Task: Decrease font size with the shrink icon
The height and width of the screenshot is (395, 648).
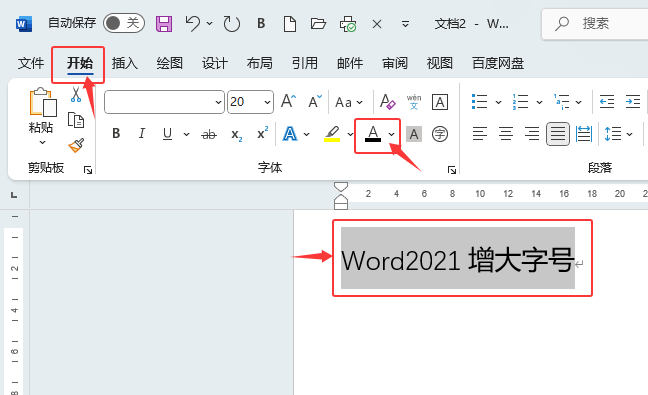Action: coord(315,101)
